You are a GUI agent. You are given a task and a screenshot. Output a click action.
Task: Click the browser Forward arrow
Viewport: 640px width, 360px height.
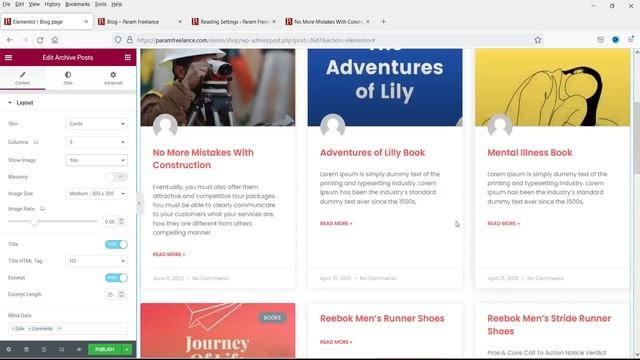coord(25,40)
